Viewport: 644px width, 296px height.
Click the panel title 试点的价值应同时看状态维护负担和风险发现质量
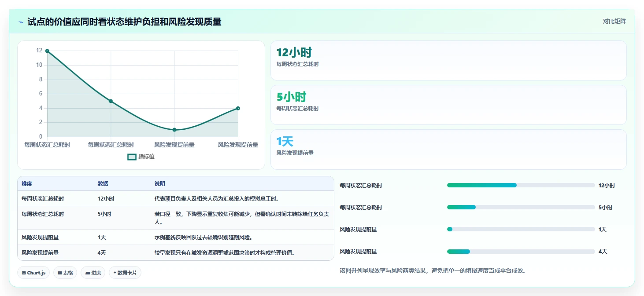pyautogui.click(x=124, y=22)
